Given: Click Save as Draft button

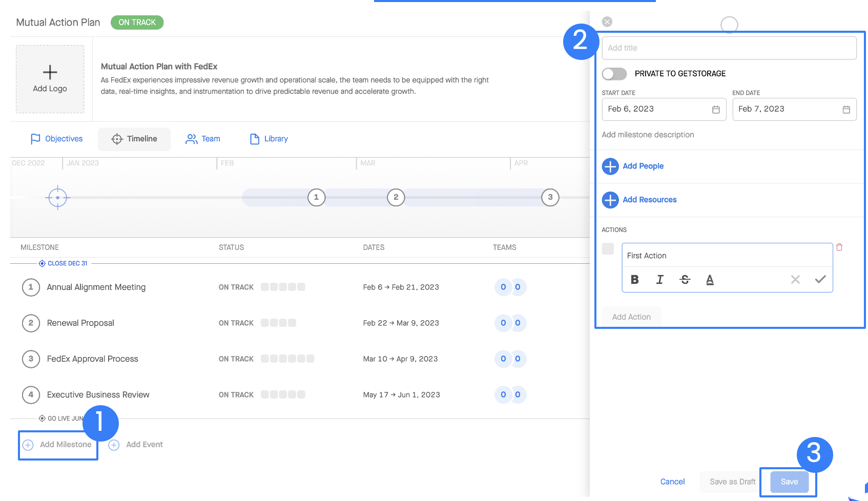Looking at the screenshot, I should click(x=732, y=482).
